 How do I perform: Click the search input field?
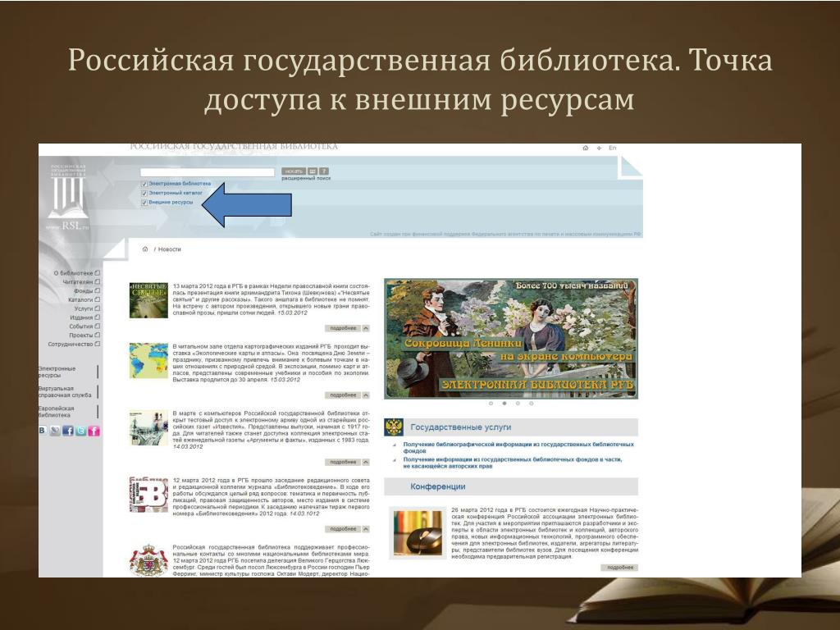point(208,172)
